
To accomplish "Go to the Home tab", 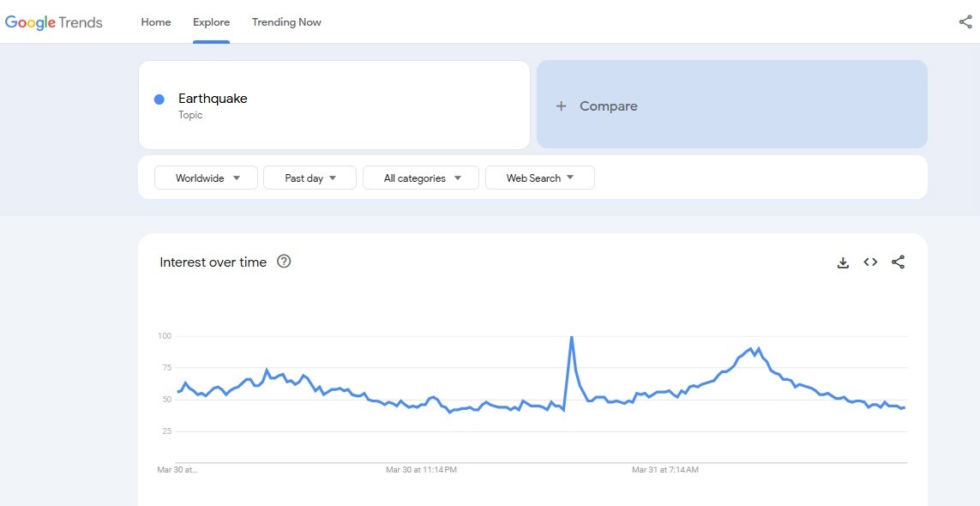I will pos(156,22).
